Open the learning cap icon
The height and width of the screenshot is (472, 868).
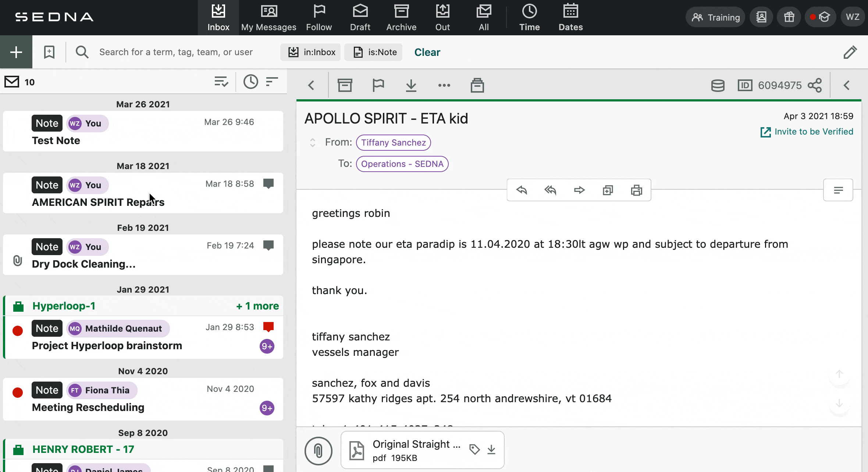click(820, 17)
